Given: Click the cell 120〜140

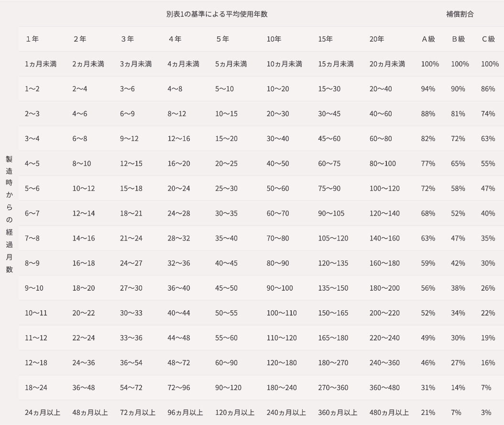Looking at the screenshot, I should click(384, 213).
